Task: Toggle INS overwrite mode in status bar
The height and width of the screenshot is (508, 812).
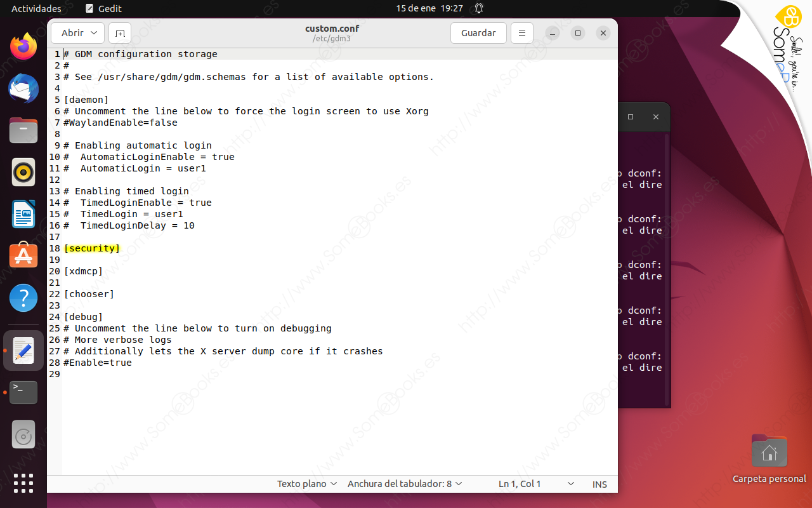Action: 599,484
